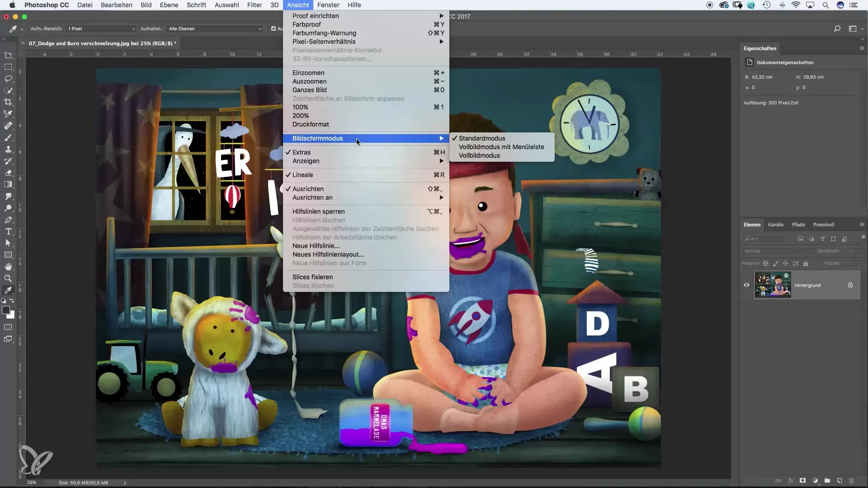Select the Brush tool
The height and width of the screenshot is (488, 868).
click(8, 137)
